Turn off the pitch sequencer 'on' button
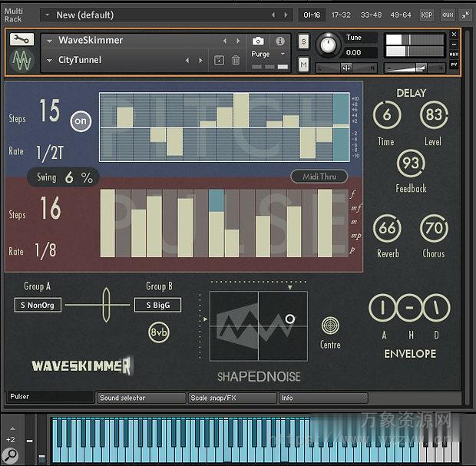This screenshot has width=476, height=466. click(81, 121)
